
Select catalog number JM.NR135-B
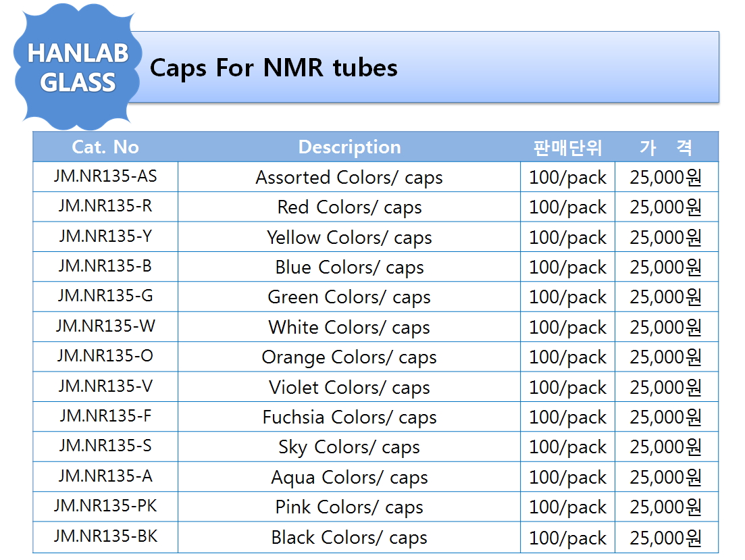coord(105,266)
